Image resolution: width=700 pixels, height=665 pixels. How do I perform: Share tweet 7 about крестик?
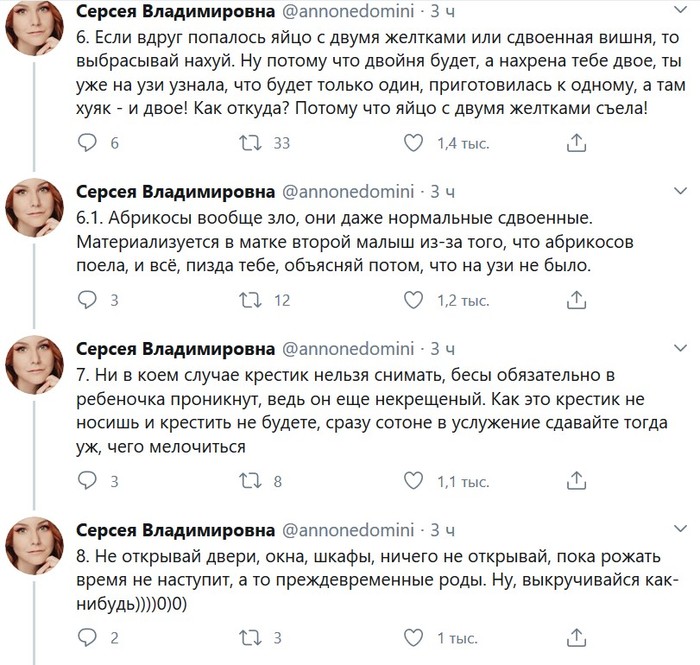(x=576, y=482)
